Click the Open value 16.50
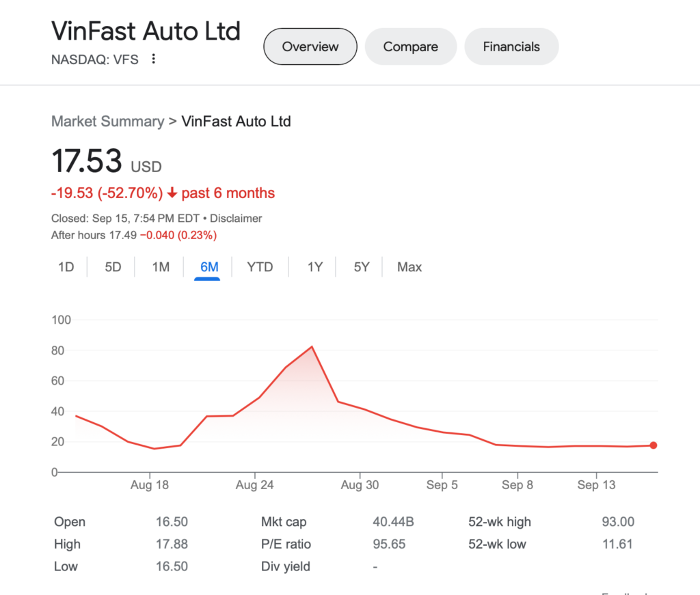 coord(172,521)
